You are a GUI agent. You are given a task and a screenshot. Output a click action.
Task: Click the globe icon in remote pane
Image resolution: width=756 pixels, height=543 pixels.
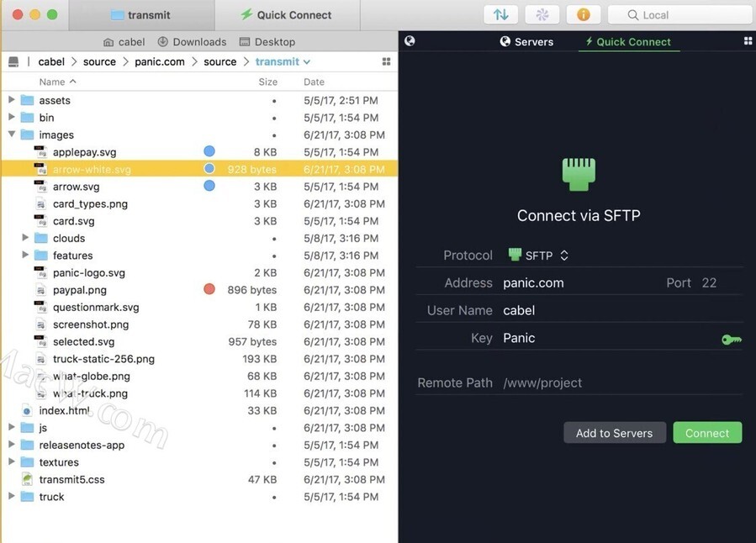tap(410, 41)
